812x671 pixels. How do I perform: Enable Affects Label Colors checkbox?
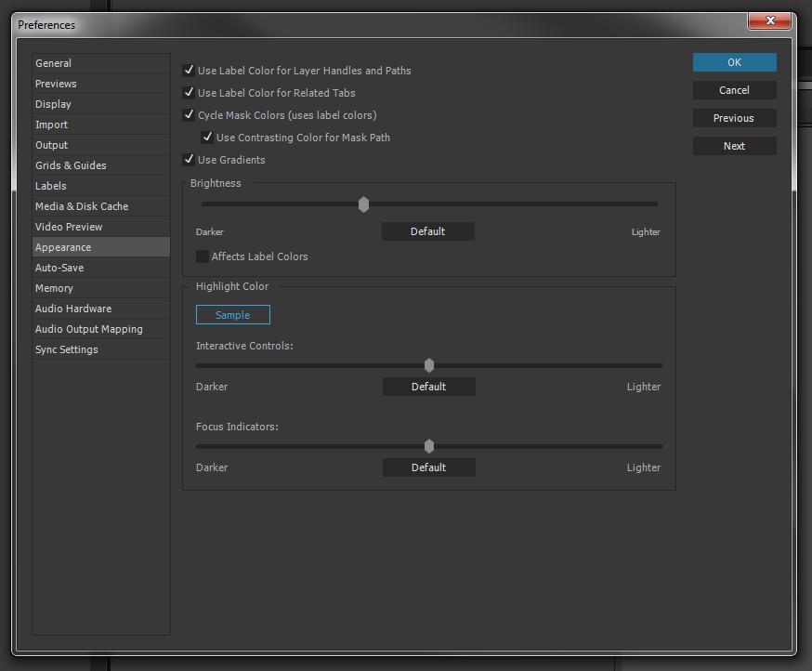click(x=202, y=257)
